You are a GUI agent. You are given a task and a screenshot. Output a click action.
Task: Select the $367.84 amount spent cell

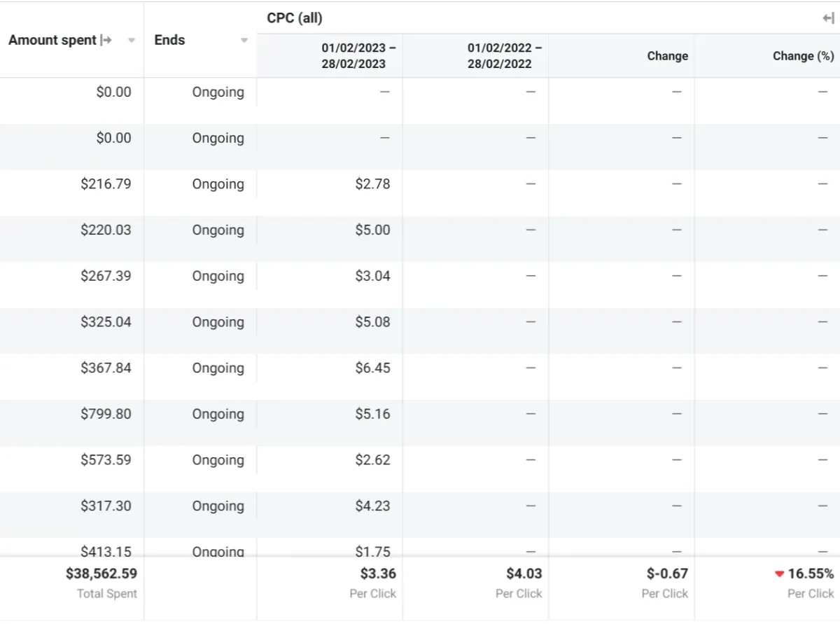pos(106,368)
